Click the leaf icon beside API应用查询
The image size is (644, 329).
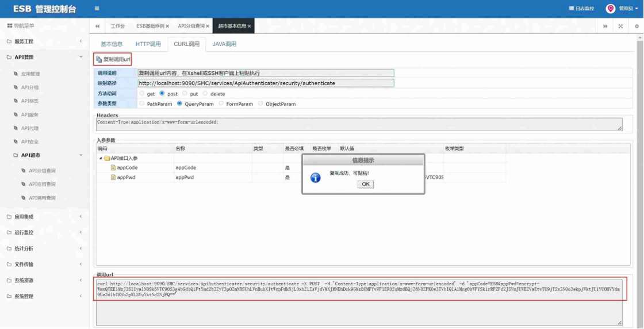point(24,184)
